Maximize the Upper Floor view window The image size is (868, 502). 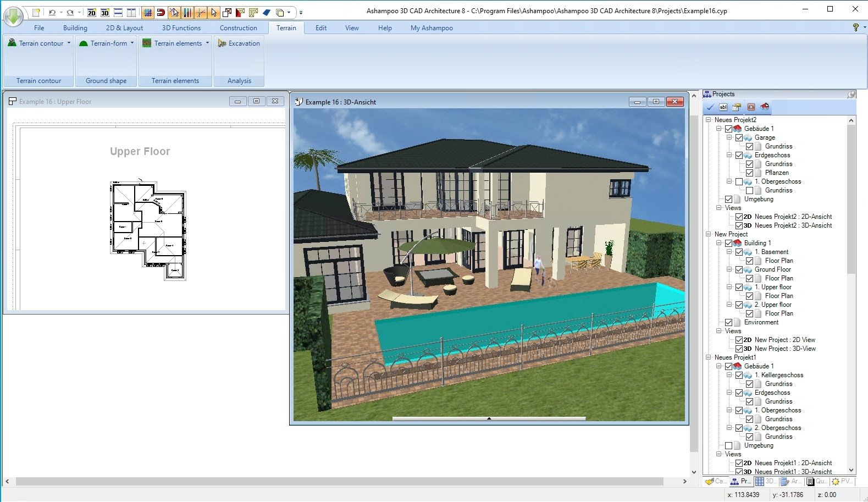click(x=256, y=101)
